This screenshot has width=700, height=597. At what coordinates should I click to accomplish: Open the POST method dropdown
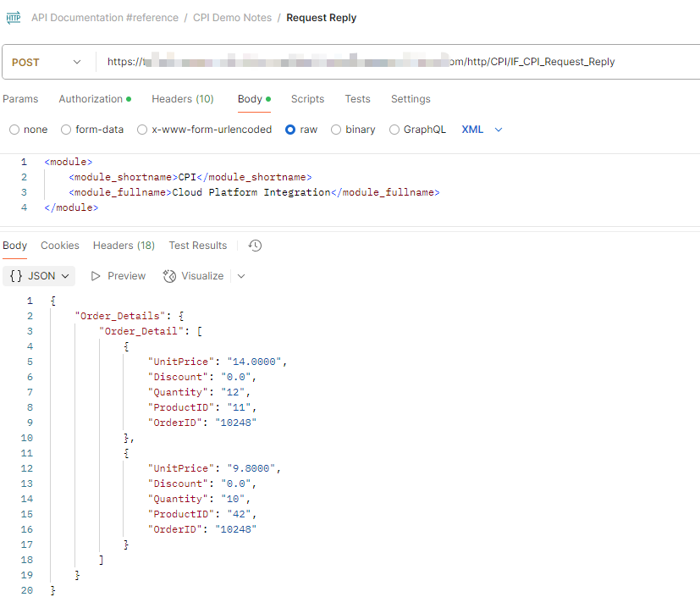(x=47, y=62)
